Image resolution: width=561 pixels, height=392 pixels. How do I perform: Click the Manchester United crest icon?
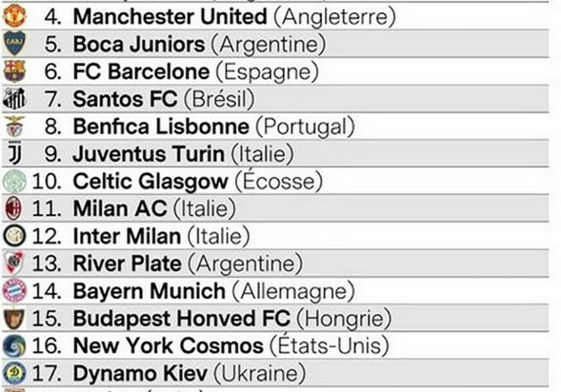coord(14,16)
